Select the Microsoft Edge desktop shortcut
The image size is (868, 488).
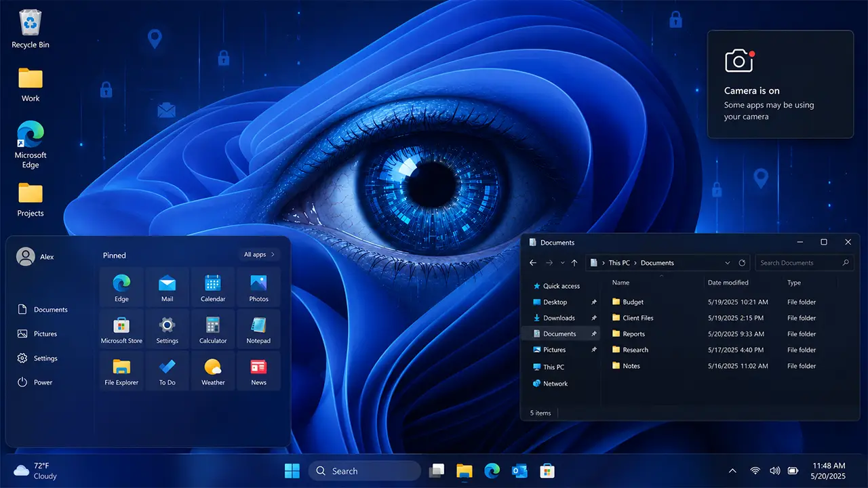(31, 144)
